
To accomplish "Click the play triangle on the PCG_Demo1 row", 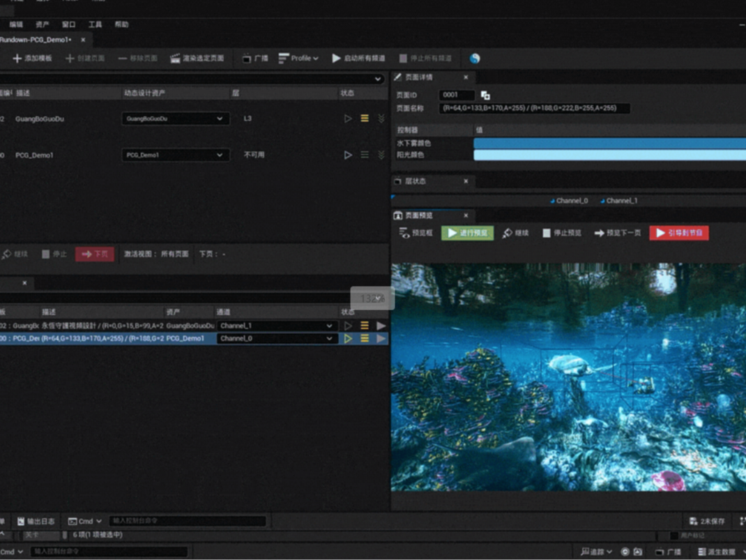I will click(x=348, y=155).
